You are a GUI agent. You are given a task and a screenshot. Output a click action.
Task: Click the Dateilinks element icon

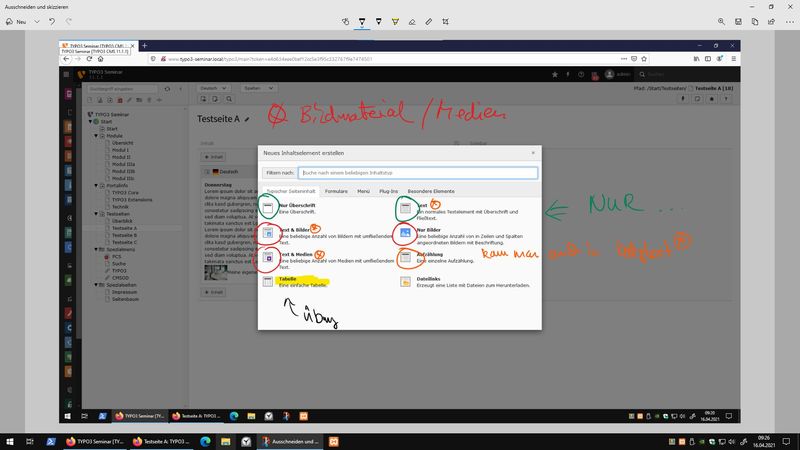pyautogui.click(x=405, y=282)
